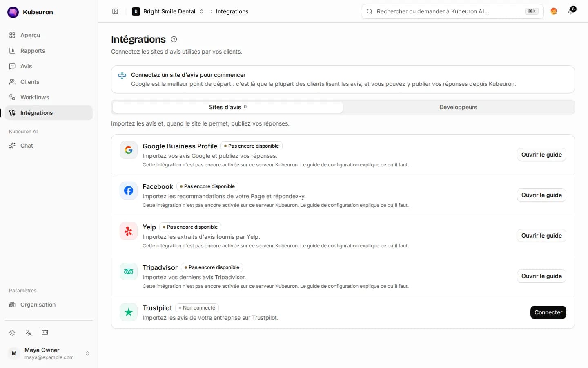
Task: Click Trustpilot's Non connecté badge
Action: (x=197, y=308)
